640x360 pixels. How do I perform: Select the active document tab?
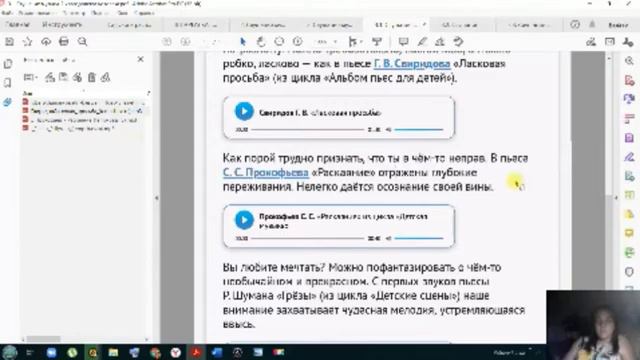click(396, 25)
